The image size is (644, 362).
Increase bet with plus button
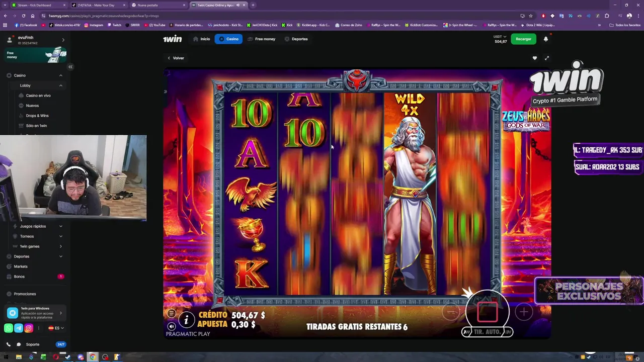point(524,312)
